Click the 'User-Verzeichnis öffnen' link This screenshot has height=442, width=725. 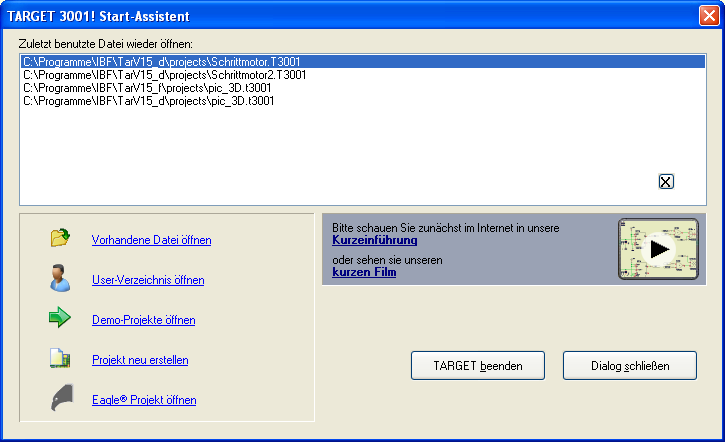pyautogui.click(x=147, y=280)
